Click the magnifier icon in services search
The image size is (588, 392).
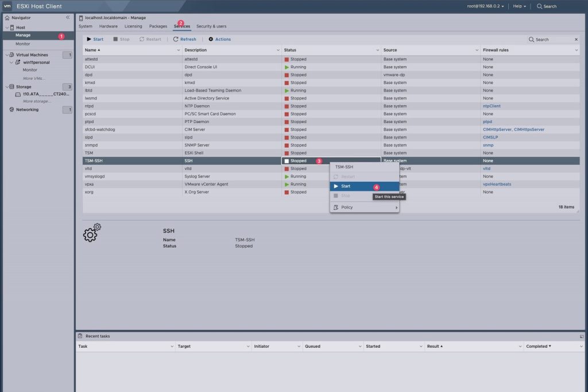tap(531, 40)
